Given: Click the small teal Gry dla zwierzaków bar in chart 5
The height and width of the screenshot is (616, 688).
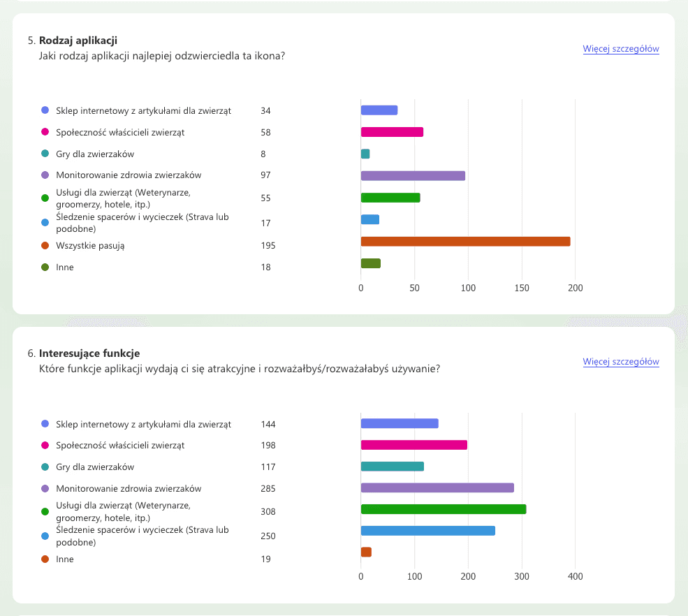Looking at the screenshot, I should pyautogui.click(x=365, y=154).
